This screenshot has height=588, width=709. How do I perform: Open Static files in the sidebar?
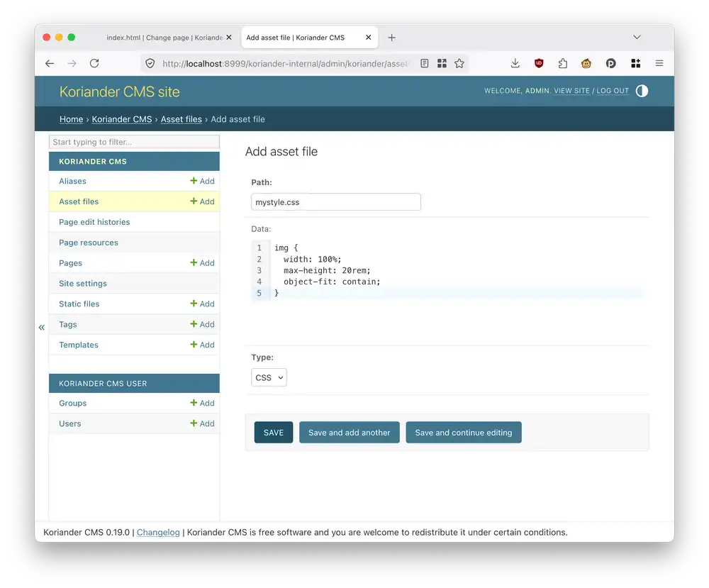point(79,304)
